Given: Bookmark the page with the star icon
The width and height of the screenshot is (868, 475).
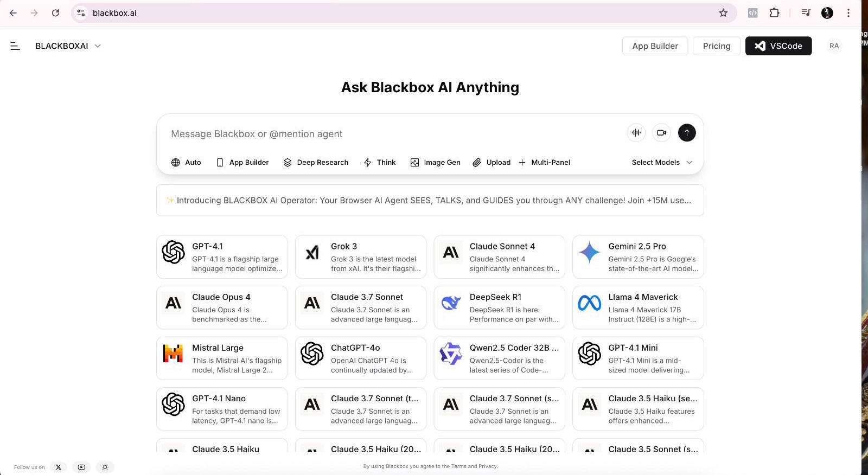Looking at the screenshot, I should click(x=723, y=13).
